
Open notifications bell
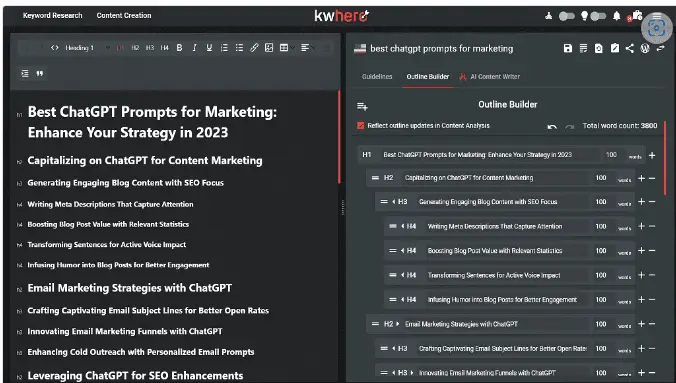pyautogui.click(x=617, y=16)
